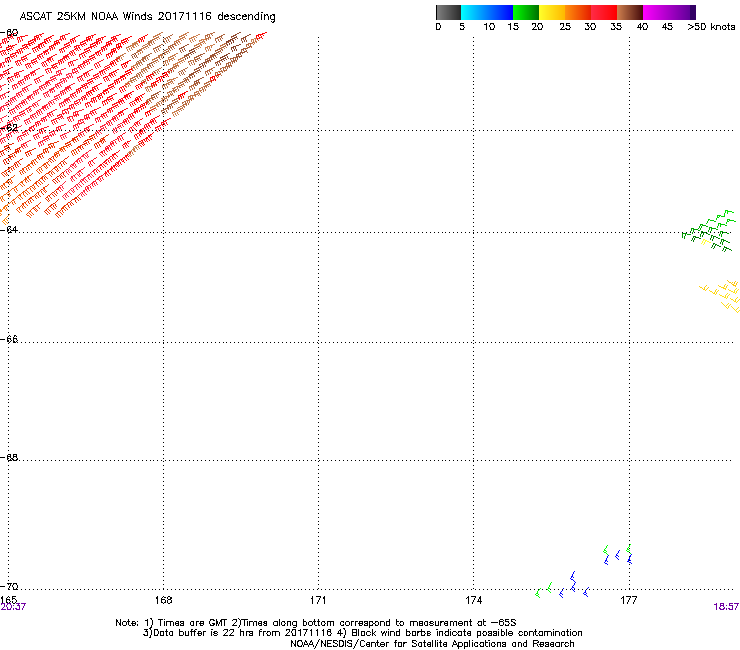Click the '168' longitude axis label
This screenshot has width=740, height=650.
click(x=163, y=600)
